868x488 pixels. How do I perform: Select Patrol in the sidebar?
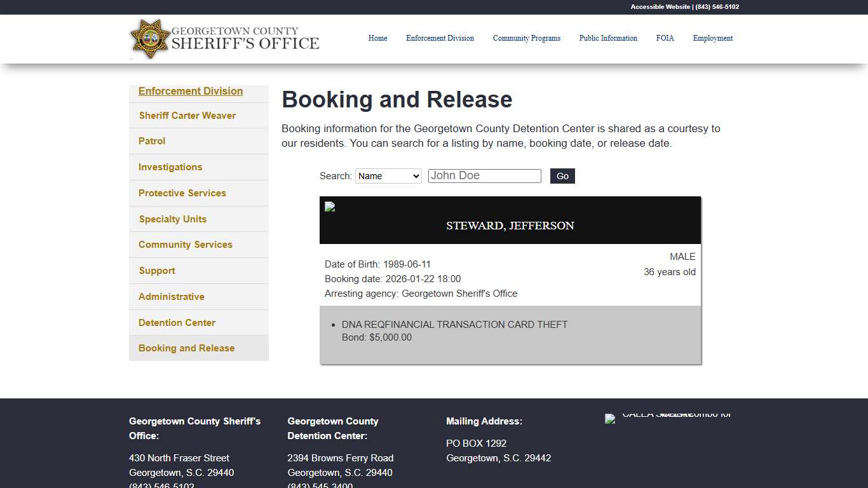(x=151, y=141)
